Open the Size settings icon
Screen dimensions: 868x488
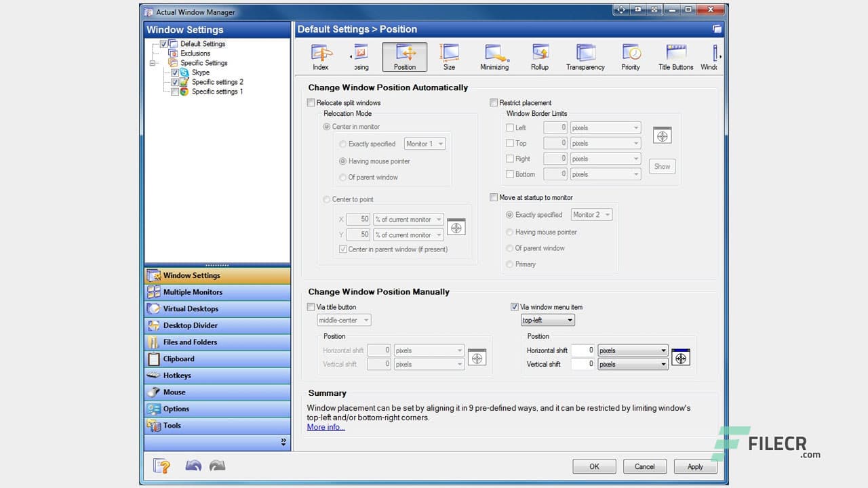tap(449, 56)
